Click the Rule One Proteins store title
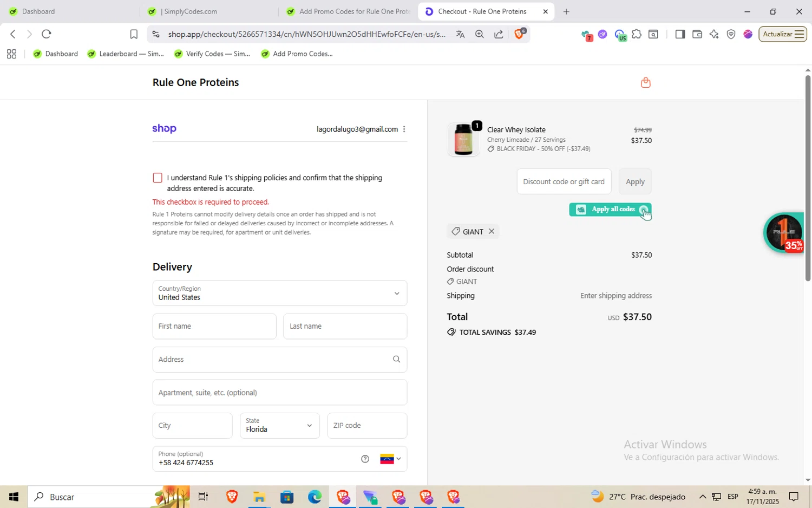Image resolution: width=812 pixels, height=508 pixels. (x=195, y=82)
